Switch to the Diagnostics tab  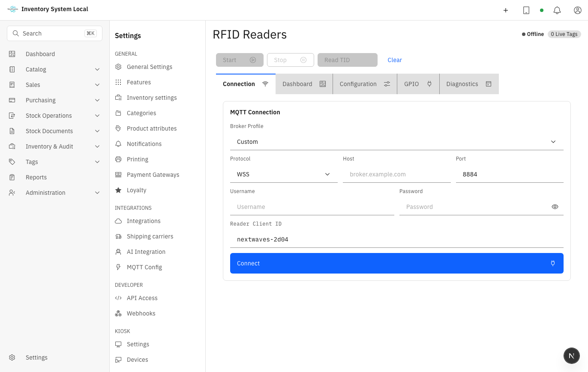[x=469, y=84]
